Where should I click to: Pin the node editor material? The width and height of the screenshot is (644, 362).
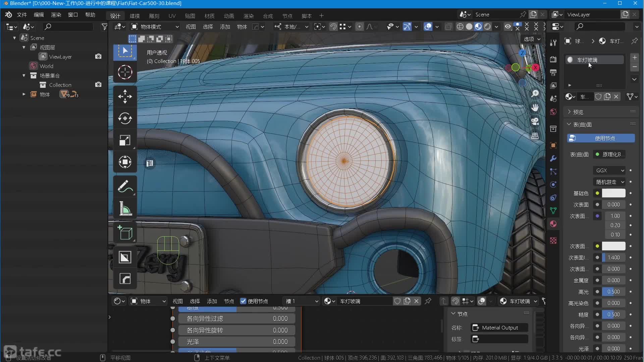(x=428, y=301)
